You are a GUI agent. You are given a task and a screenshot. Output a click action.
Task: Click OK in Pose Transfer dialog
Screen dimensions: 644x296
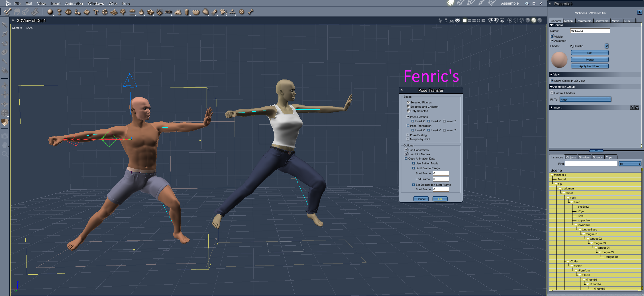click(x=440, y=199)
